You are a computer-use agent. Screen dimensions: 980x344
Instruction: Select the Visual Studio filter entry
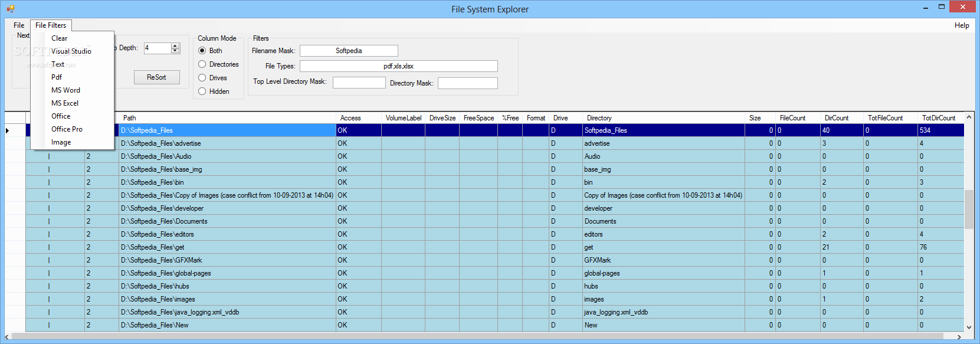click(x=73, y=51)
